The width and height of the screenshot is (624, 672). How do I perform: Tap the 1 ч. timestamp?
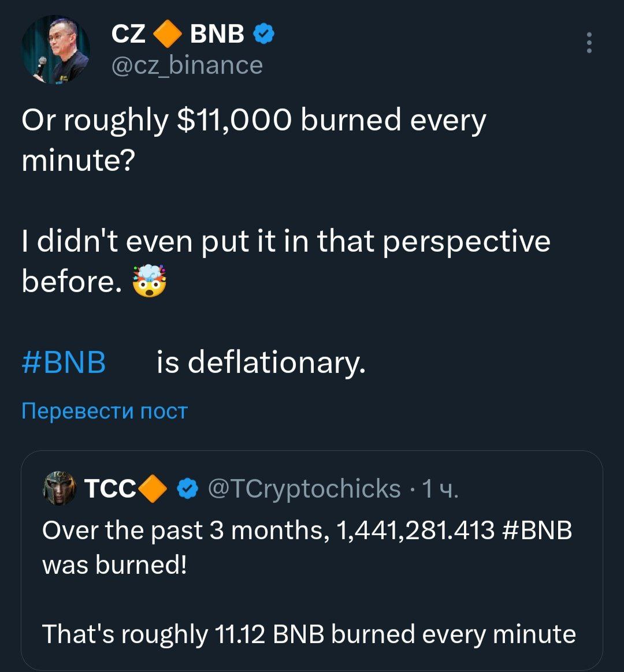click(x=440, y=489)
